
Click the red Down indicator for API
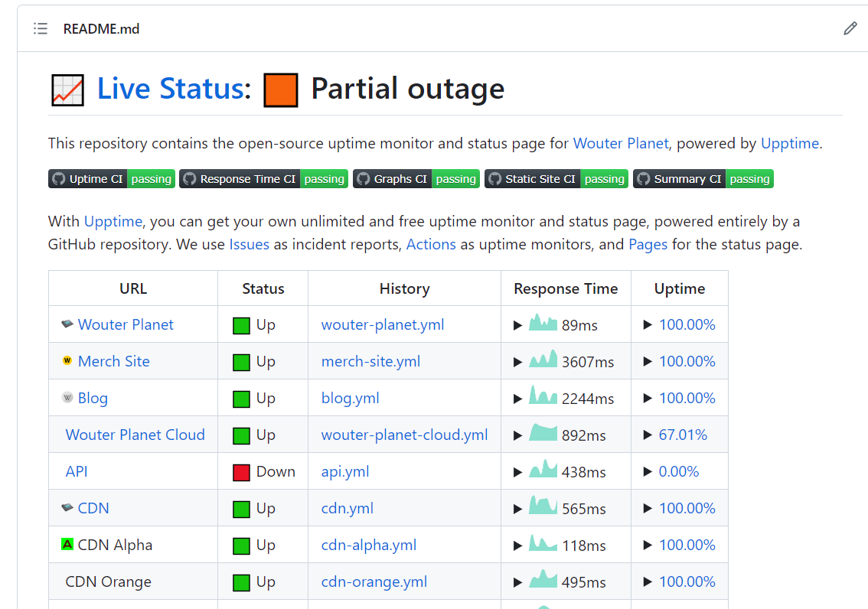point(240,471)
